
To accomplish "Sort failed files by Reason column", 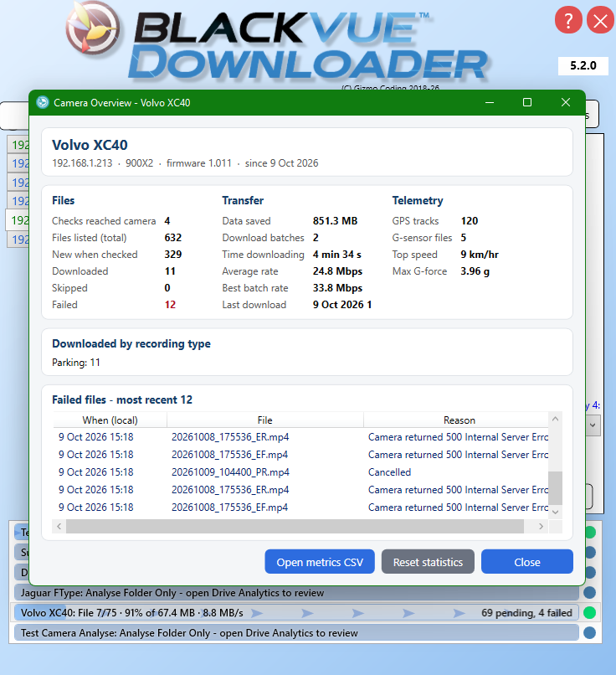I will click(x=459, y=420).
